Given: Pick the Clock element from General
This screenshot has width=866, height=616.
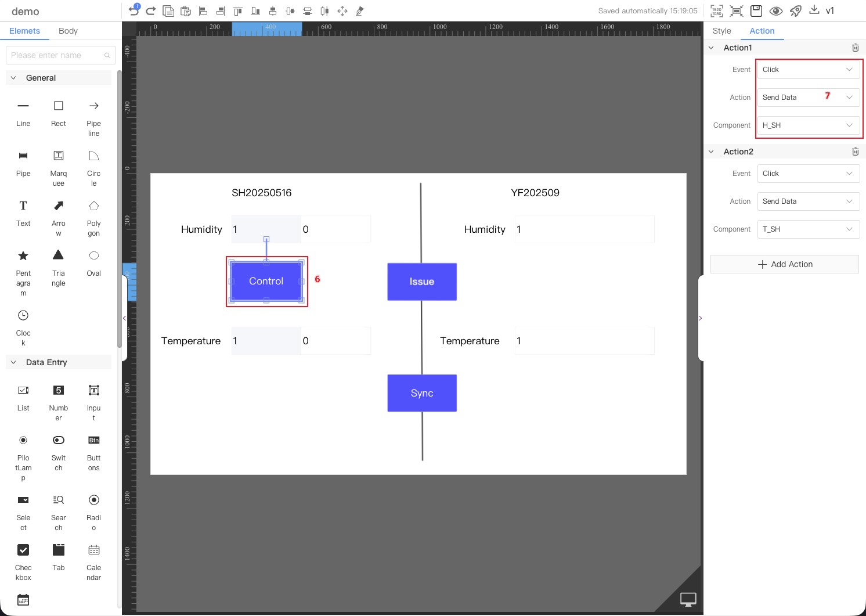Looking at the screenshot, I should coord(23,316).
